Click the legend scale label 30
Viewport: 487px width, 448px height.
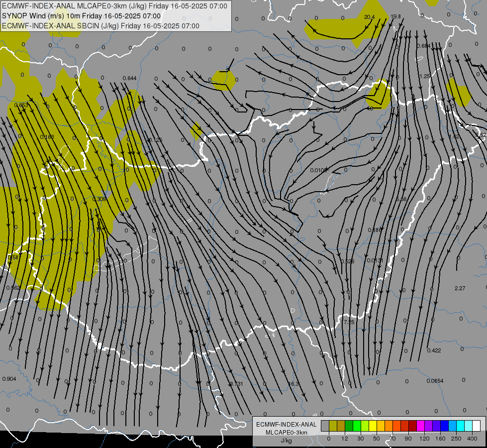(x=361, y=439)
